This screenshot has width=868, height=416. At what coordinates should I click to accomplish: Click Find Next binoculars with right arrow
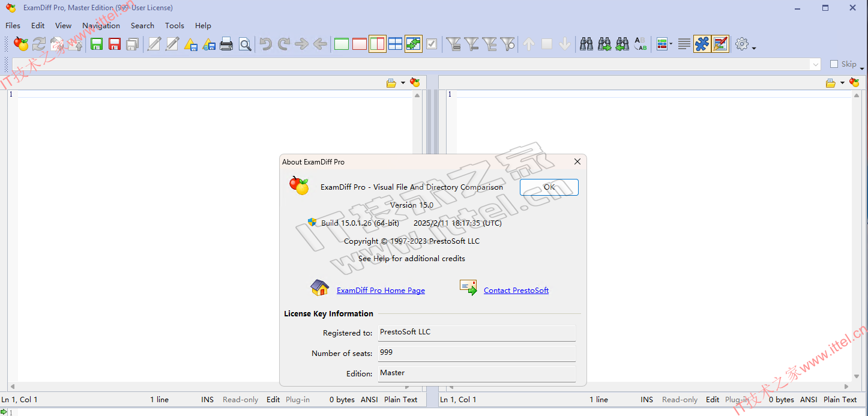(604, 44)
